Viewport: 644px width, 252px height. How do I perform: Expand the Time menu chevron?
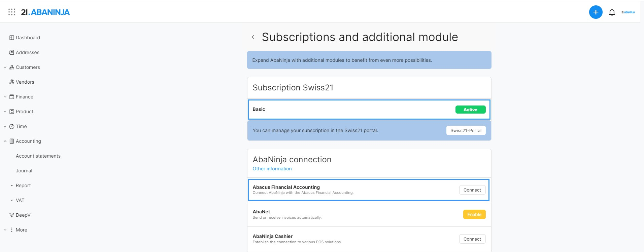pyautogui.click(x=5, y=126)
